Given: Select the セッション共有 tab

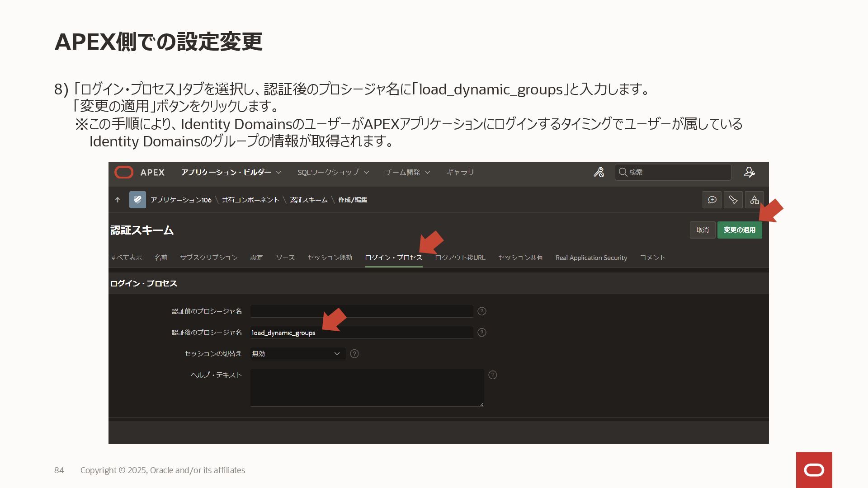Looking at the screenshot, I should pyautogui.click(x=520, y=258).
